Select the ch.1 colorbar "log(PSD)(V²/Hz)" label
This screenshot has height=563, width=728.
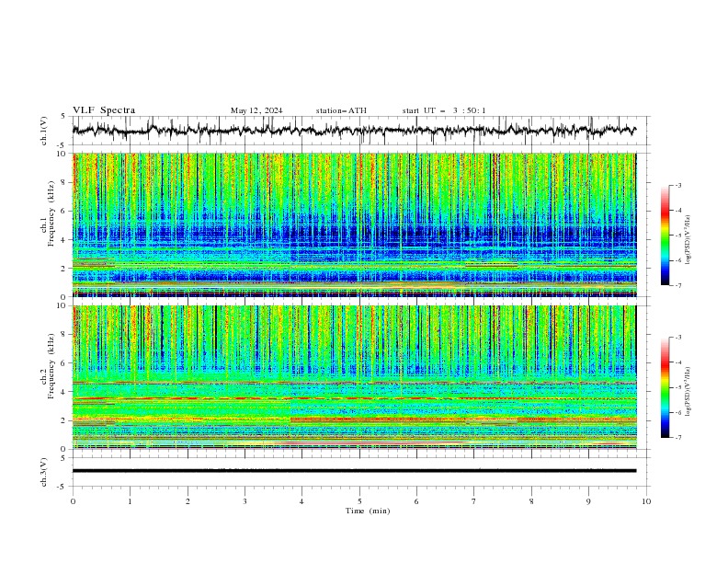point(688,240)
